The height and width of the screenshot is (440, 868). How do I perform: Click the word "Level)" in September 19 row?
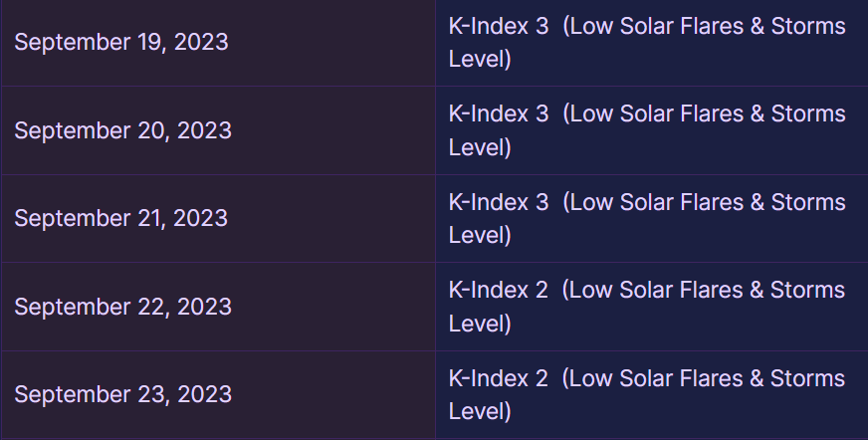pos(480,60)
